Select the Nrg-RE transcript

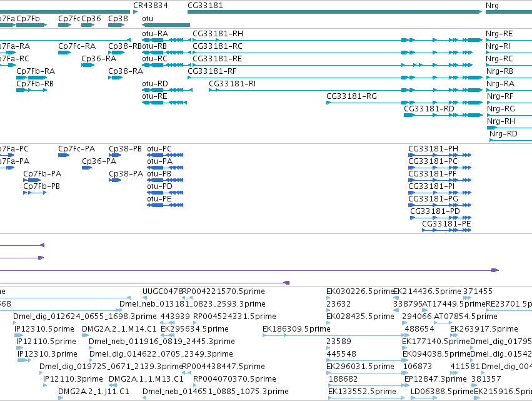tap(509, 40)
